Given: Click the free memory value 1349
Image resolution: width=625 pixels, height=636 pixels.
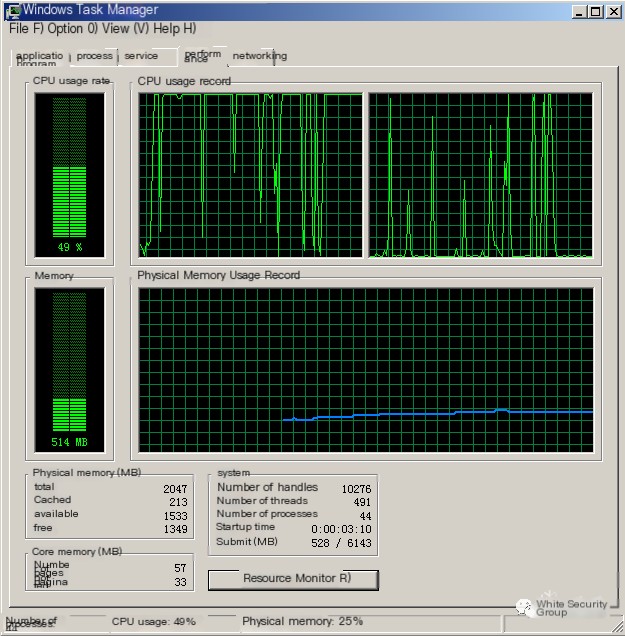Looking at the screenshot, I should click(175, 529).
